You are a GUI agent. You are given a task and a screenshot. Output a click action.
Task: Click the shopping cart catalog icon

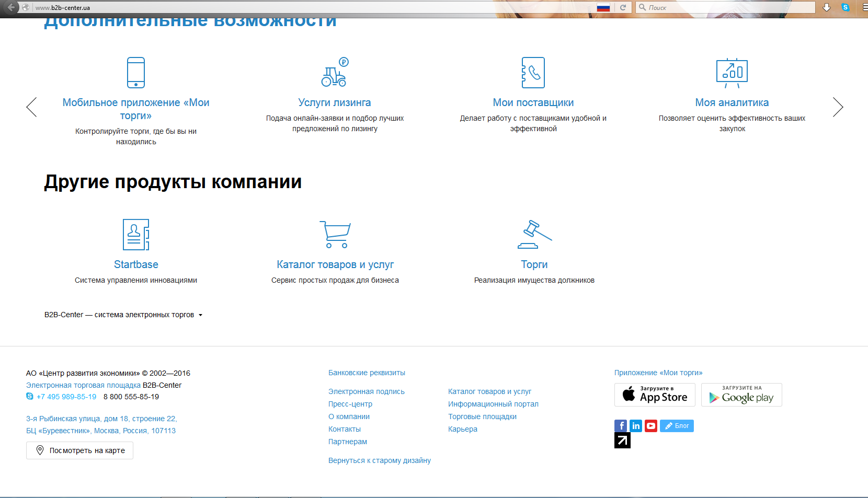click(x=335, y=234)
